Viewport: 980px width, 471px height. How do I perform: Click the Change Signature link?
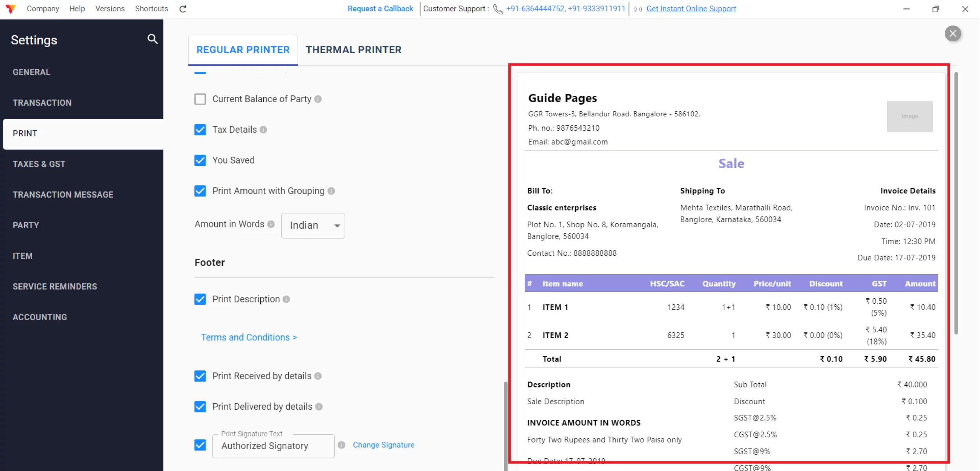383,445
